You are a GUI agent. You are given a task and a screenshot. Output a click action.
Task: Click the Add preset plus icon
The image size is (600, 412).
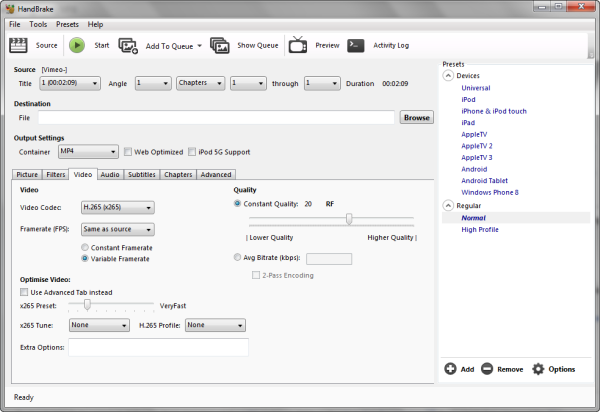[x=450, y=369]
